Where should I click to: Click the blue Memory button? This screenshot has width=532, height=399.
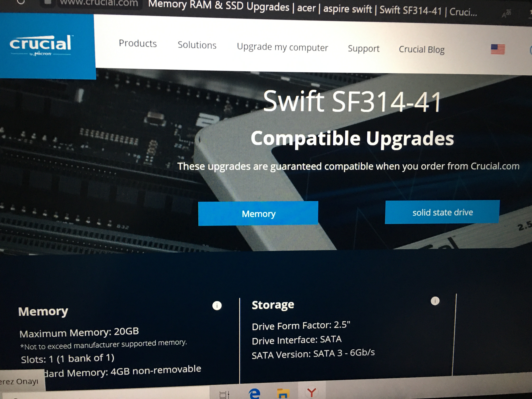tap(258, 213)
